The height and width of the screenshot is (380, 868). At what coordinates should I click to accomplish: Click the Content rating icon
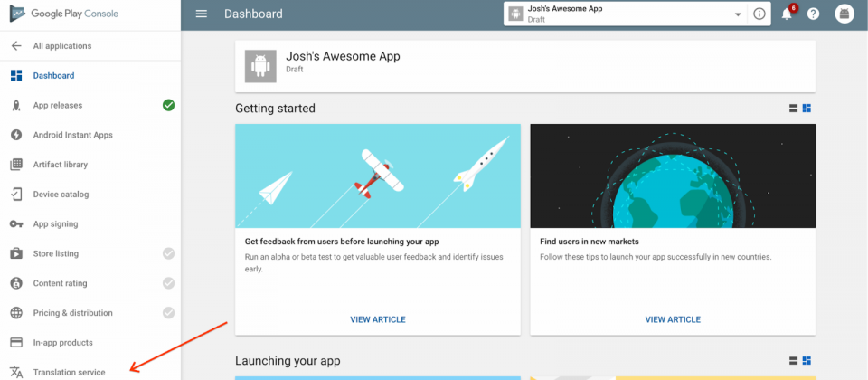click(16, 283)
